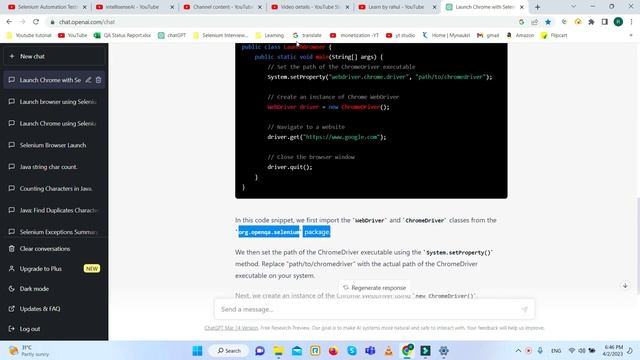Screen dimensions: 640x360
Task: Click the chat page vertical scrollbar
Action: point(638,245)
